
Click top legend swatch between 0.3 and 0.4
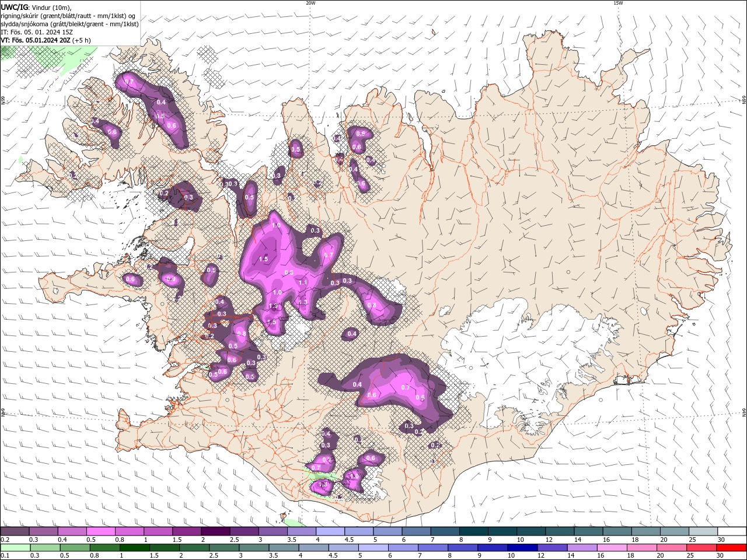click(43, 531)
